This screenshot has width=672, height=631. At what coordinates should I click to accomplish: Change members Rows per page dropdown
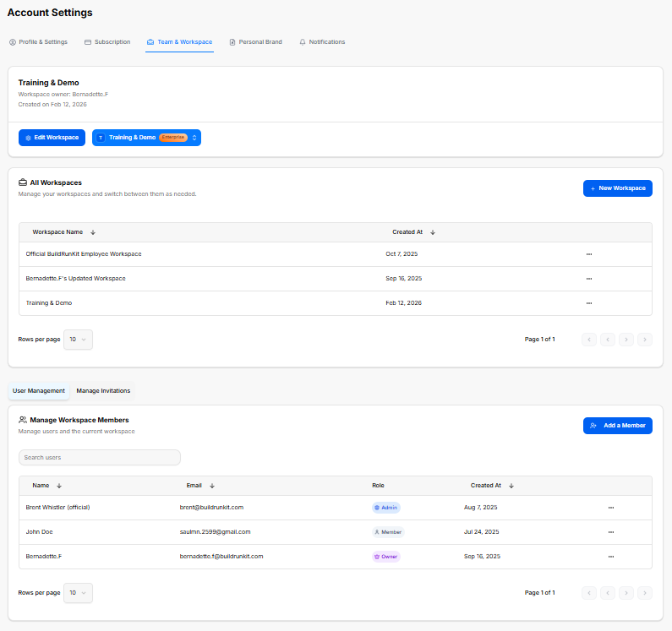click(x=78, y=593)
